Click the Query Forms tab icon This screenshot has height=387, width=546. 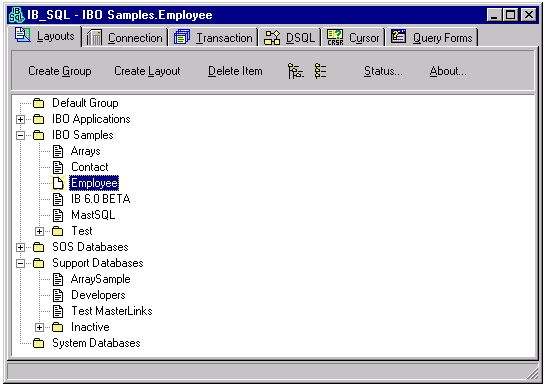398,36
